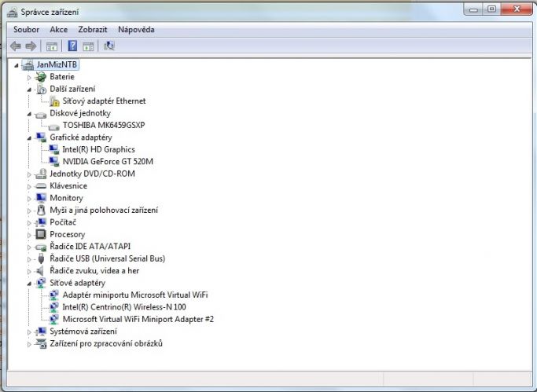Open the Akce menu
This screenshot has width=537, height=392.
point(58,30)
